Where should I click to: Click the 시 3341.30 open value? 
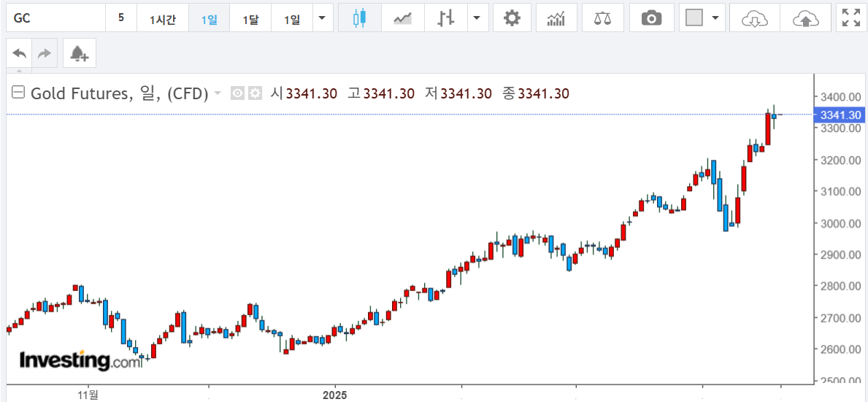[304, 93]
